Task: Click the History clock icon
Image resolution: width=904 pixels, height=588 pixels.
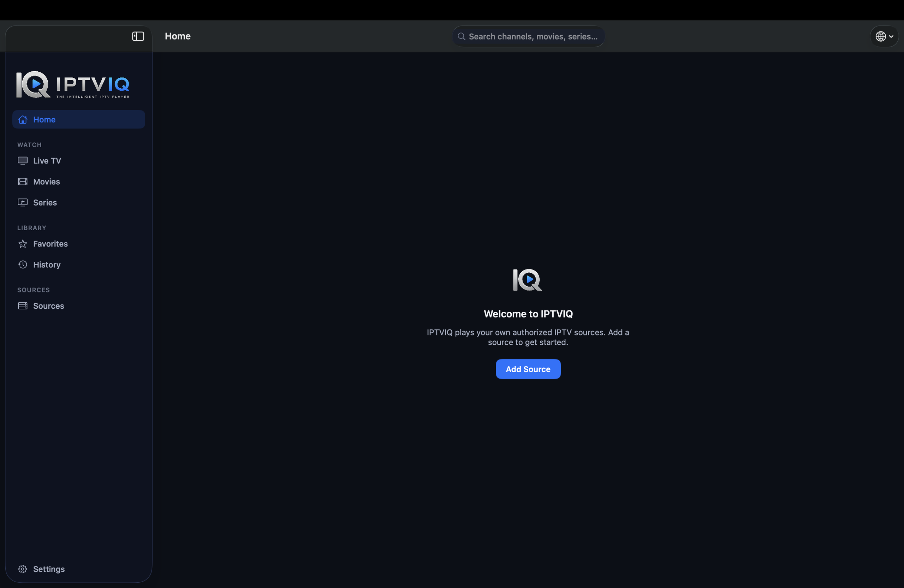Action: [x=23, y=265]
